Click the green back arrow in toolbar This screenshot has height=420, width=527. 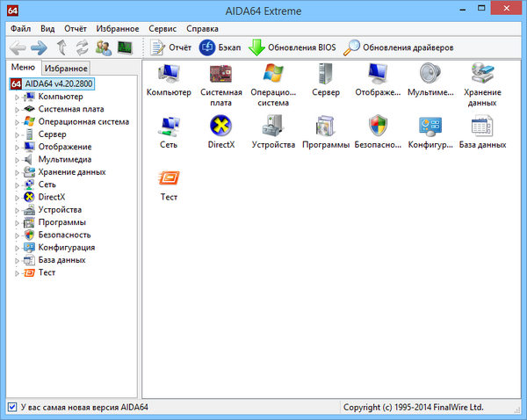coord(17,47)
